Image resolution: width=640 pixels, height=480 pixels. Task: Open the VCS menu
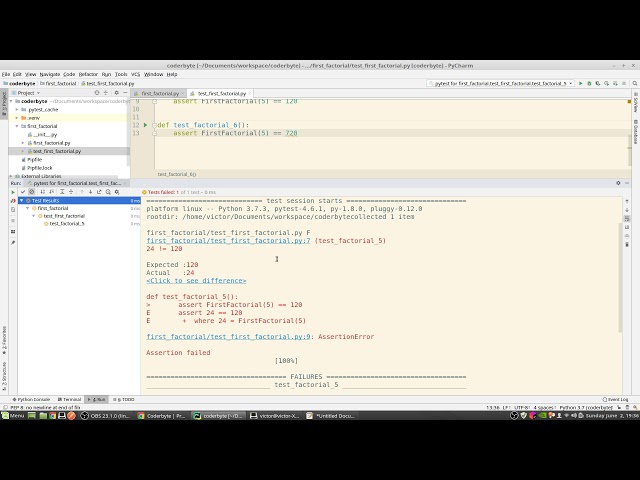136,74
